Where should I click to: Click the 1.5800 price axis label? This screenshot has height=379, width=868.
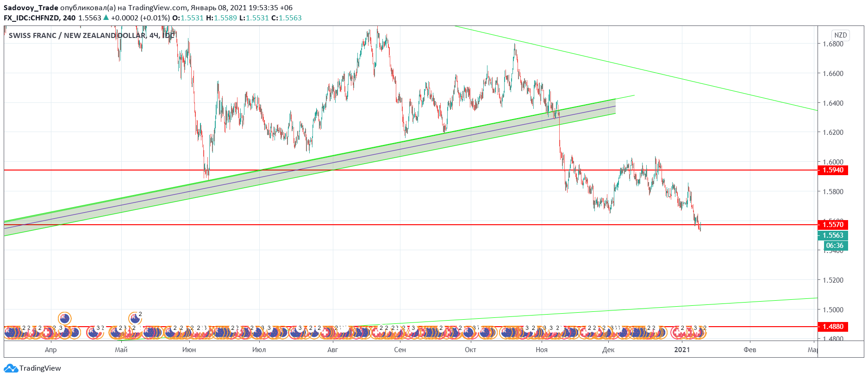[x=833, y=191]
